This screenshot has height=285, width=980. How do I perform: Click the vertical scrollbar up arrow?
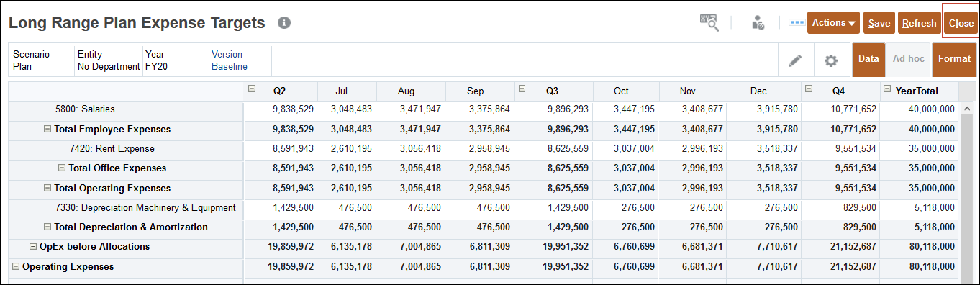click(x=968, y=109)
